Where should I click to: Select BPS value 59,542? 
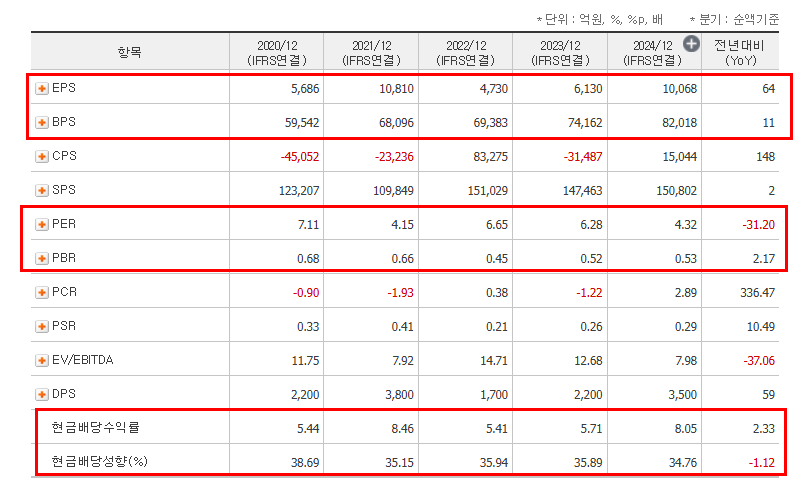pos(302,123)
